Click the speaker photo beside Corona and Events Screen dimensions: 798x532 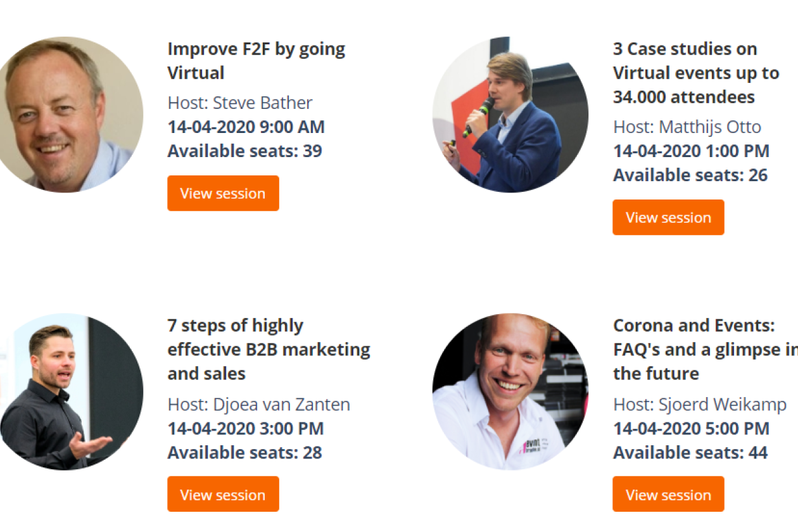coord(510,391)
